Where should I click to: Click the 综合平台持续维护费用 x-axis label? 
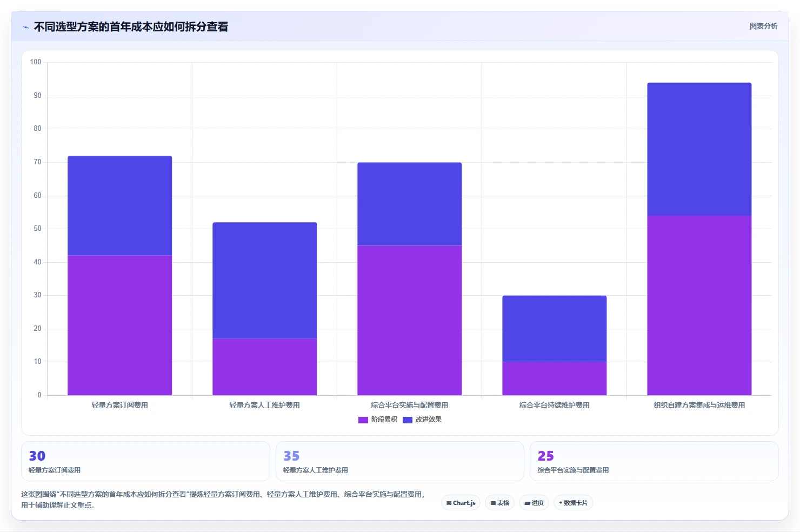[x=555, y=405]
